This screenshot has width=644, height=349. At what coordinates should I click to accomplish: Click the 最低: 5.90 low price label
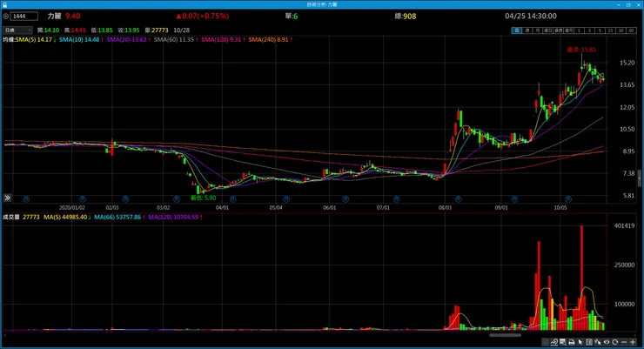204,198
